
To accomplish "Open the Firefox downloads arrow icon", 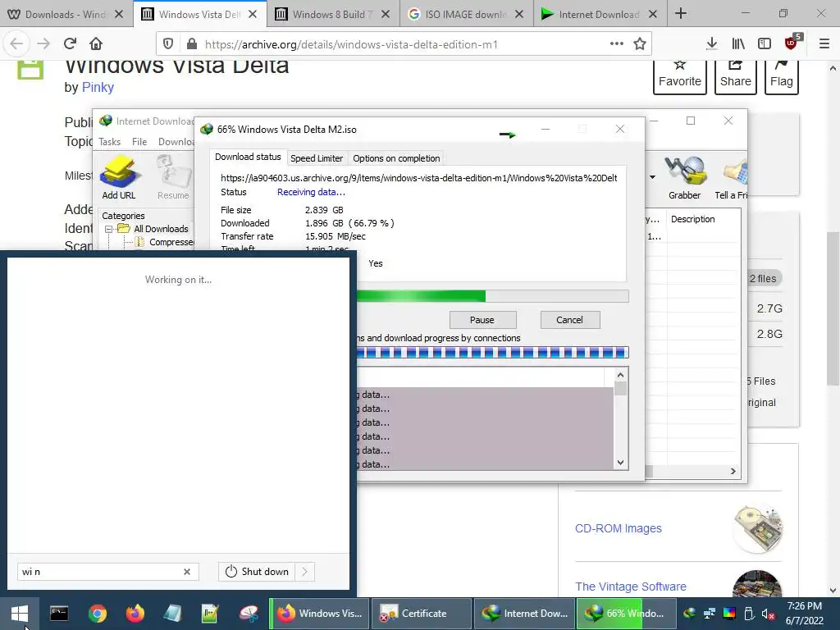I will (x=711, y=44).
